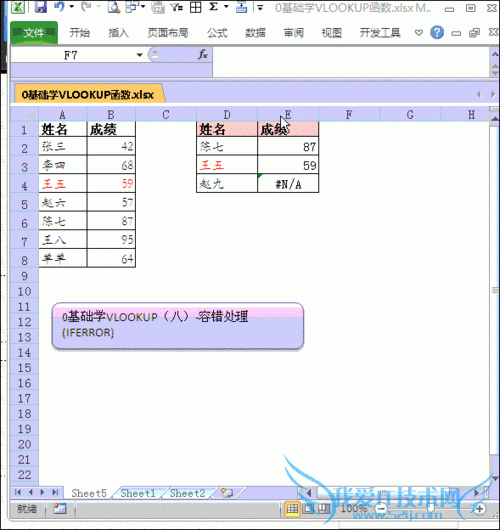The image size is (500, 530).
Task: Click the toolbar icon to the right of AutoSum
Action: click(241, 7)
